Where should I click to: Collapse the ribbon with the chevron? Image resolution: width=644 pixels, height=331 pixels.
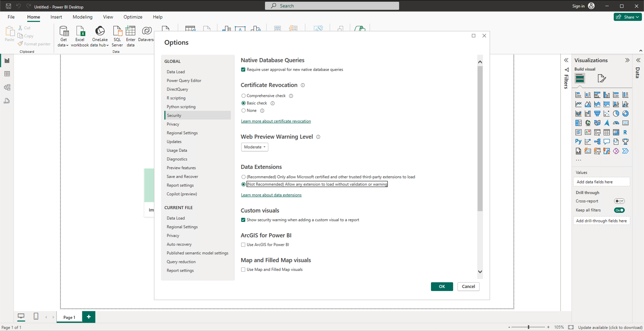pos(641,51)
